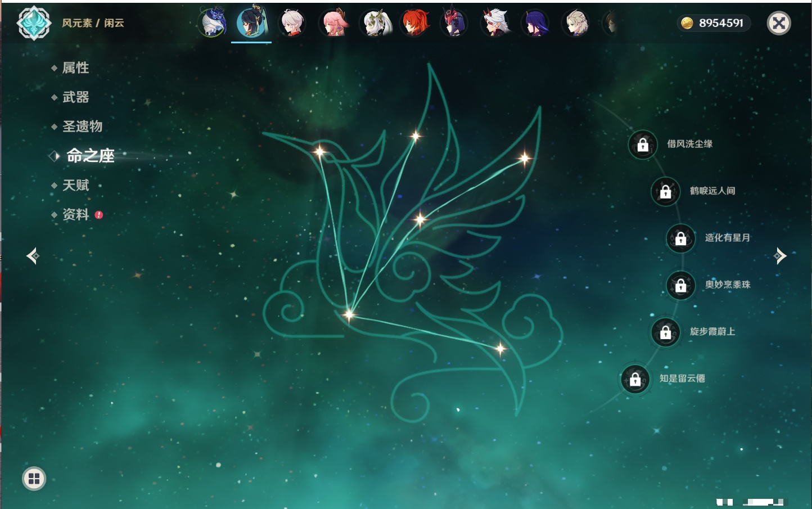Click the 鹤唳远人间 constellation name

tap(712, 191)
